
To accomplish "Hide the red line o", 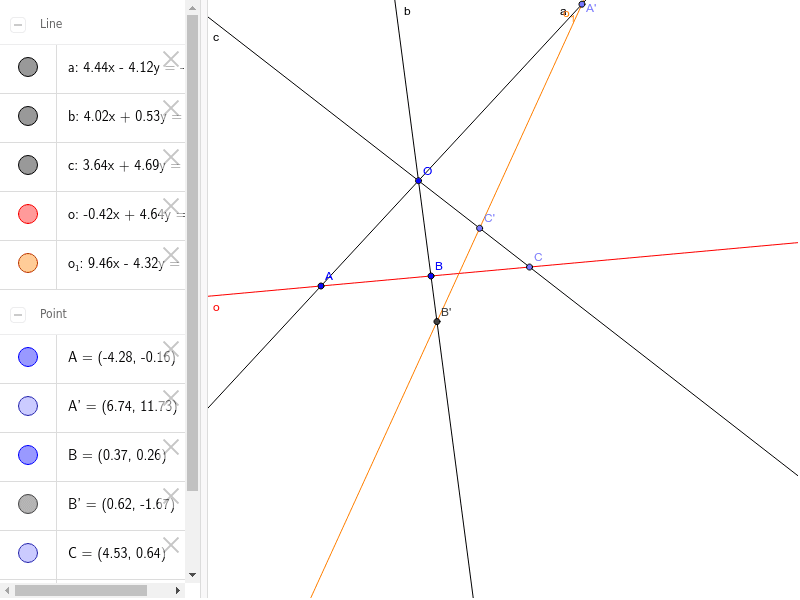I will pyautogui.click(x=28, y=214).
